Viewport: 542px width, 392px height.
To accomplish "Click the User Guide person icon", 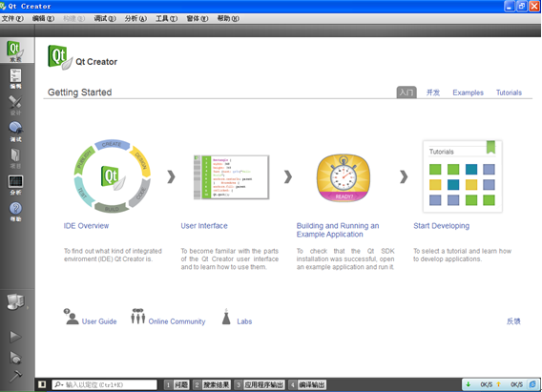I will point(72,317).
